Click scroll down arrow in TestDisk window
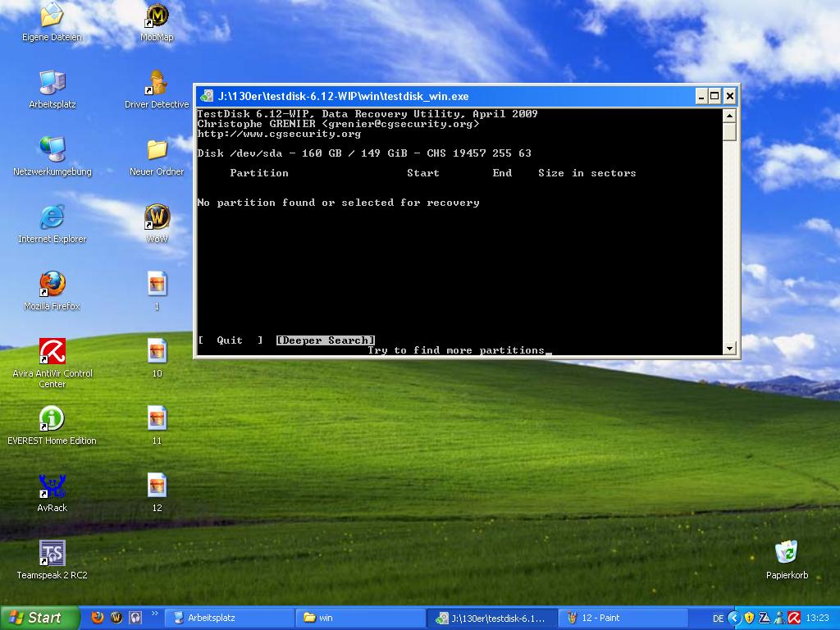840x630 pixels. [729, 348]
